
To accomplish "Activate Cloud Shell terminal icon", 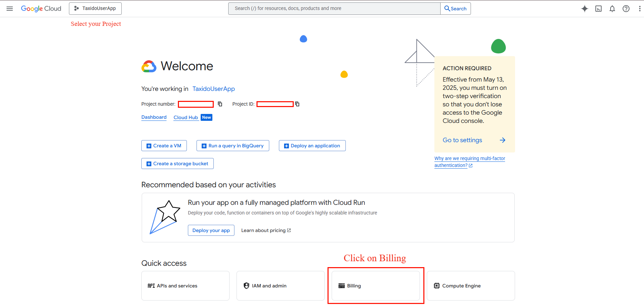I will tap(598, 9).
